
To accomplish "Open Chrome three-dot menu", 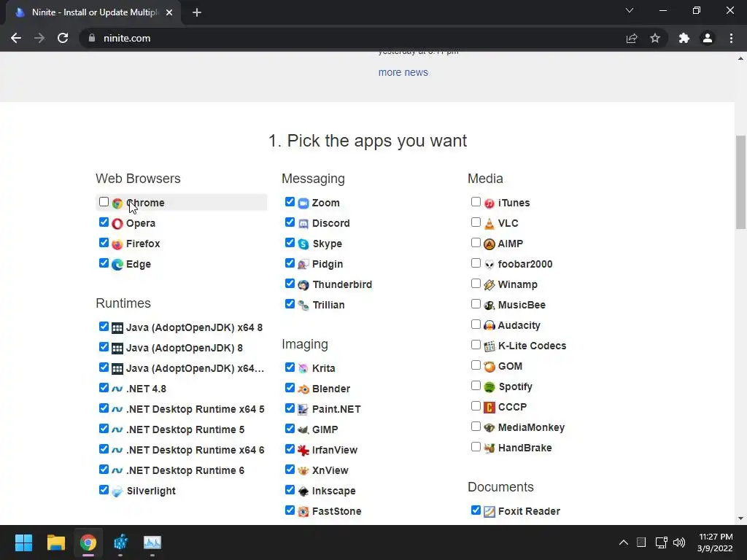I will point(731,38).
